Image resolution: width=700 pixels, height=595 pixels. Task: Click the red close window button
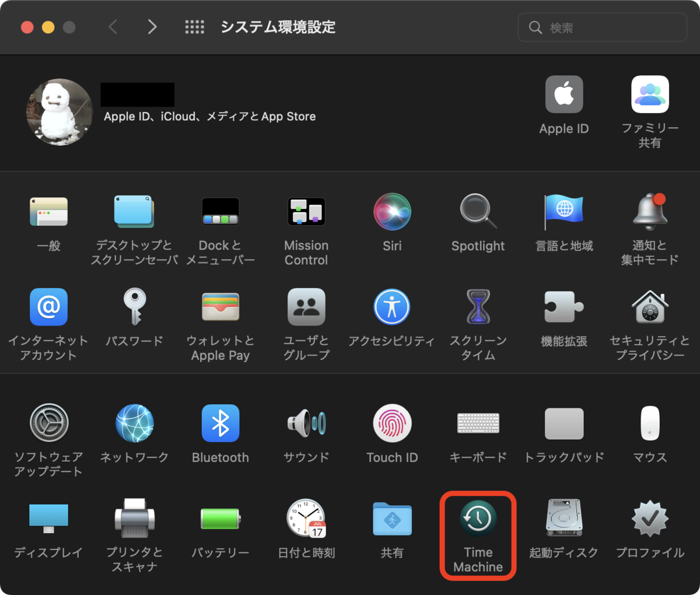tap(27, 27)
